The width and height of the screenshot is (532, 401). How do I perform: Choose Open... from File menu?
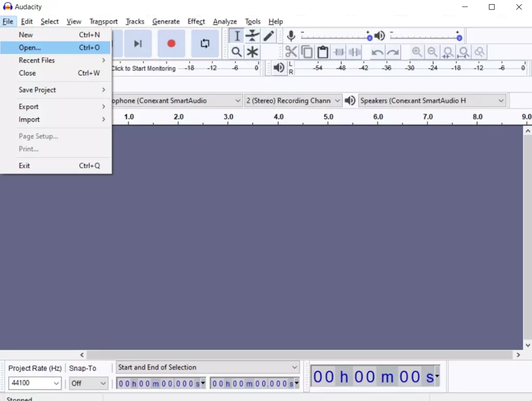(x=56, y=47)
